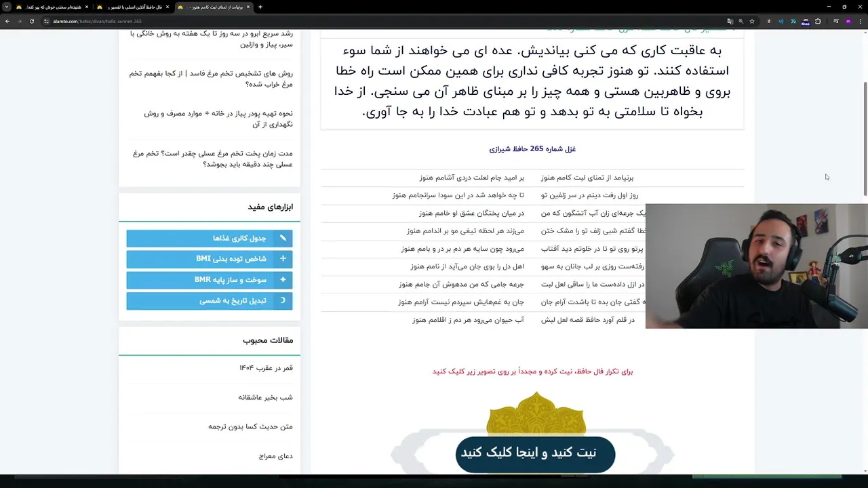Click sidebar heading 'ابزارهای مفید'

click(x=270, y=207)
